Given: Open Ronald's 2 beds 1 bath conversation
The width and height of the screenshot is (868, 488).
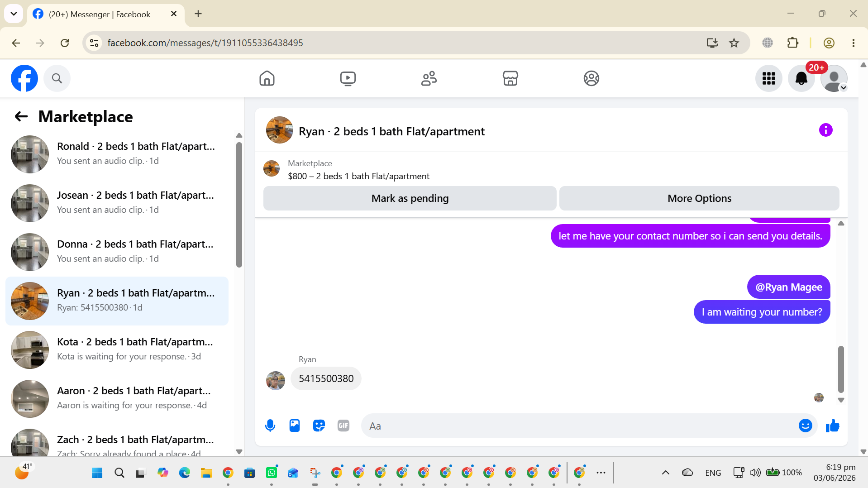Looking at the screenshot, I should click(117, 154).
